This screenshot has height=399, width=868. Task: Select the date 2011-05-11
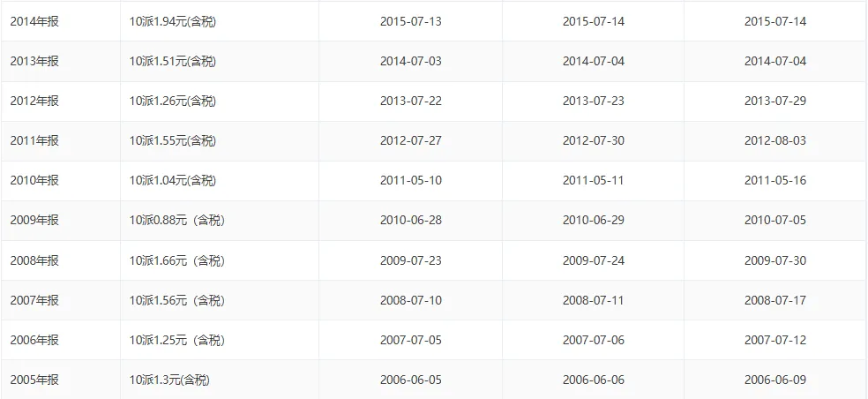tap(594, 181)
